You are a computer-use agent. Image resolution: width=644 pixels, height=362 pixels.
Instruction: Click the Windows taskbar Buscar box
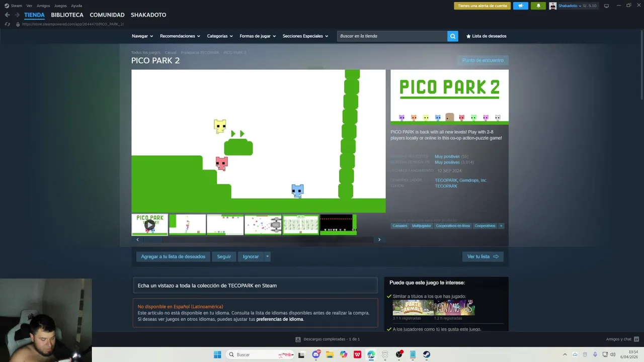click(x=261, y=354)
